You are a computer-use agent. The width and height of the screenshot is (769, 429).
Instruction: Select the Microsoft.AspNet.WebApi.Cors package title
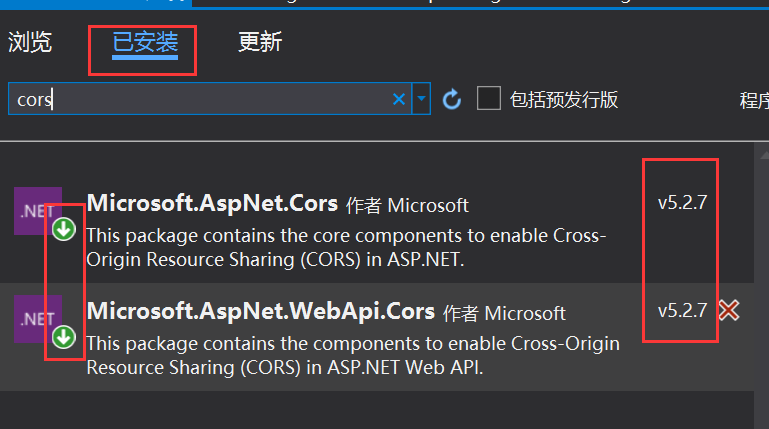[x=261, y=311]
